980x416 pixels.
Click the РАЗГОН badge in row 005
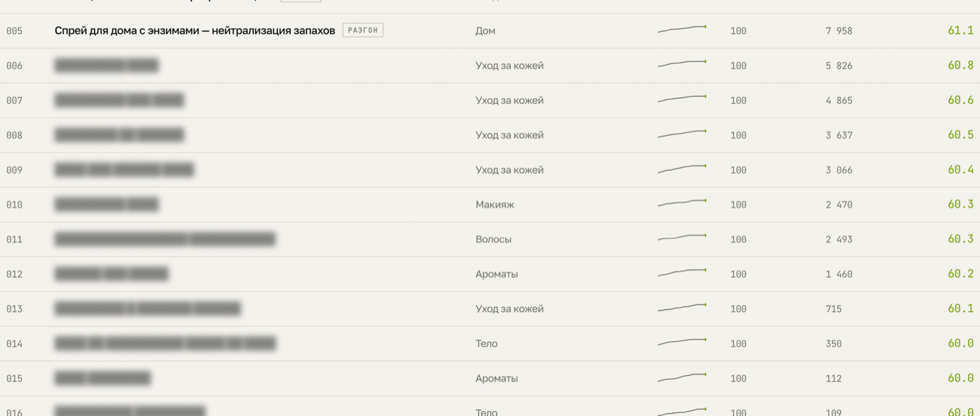click(363, 31)
